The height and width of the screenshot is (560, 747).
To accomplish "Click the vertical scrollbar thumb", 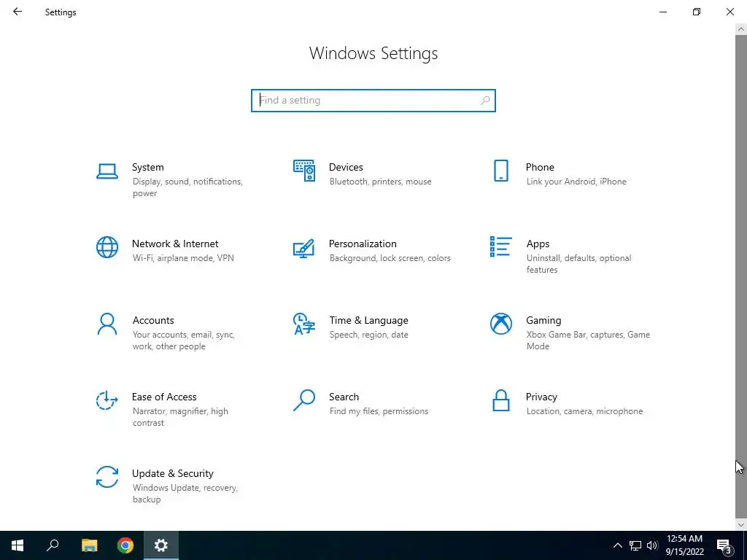I will tap(741, 276).
